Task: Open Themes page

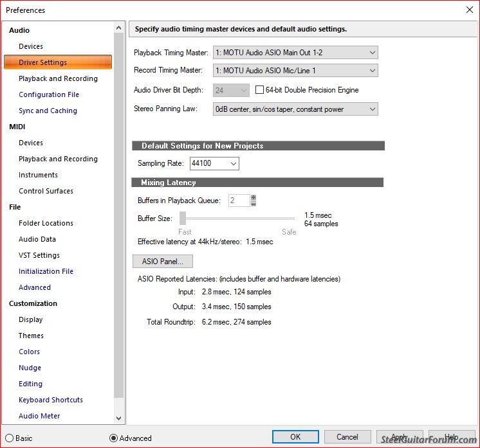Action: [31, 336]
